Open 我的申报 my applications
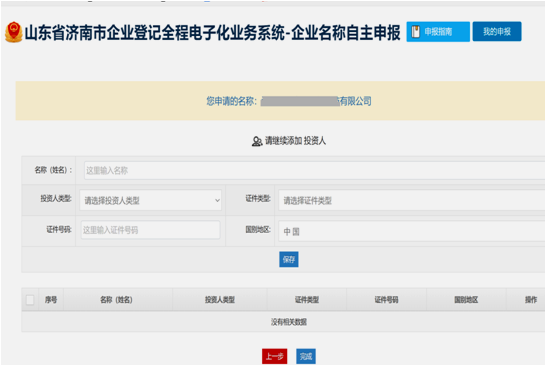The image size is (546, 366). coord(497,32)
